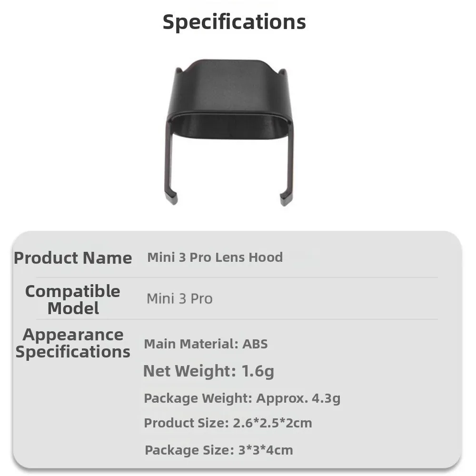Image resolution: width=476 pixels, height=476 pixels.
Task: Click the Specifications heading at the top
Action: point(234,22)
